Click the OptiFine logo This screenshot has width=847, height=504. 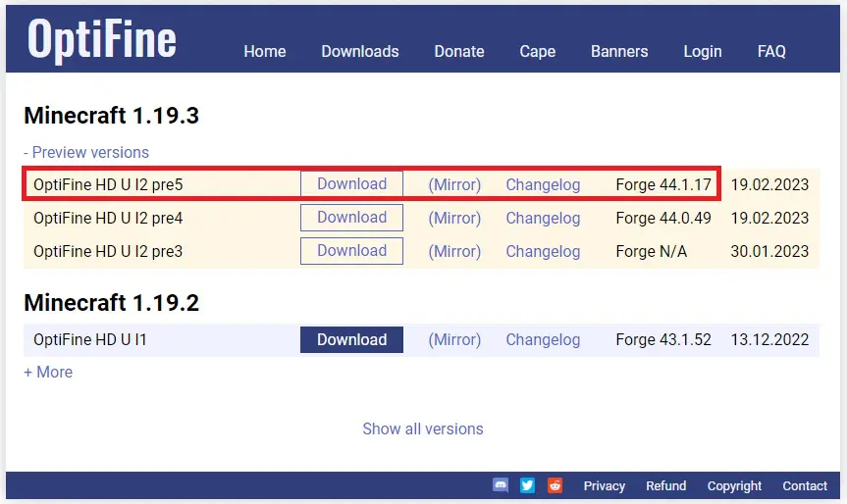point(102,39)
